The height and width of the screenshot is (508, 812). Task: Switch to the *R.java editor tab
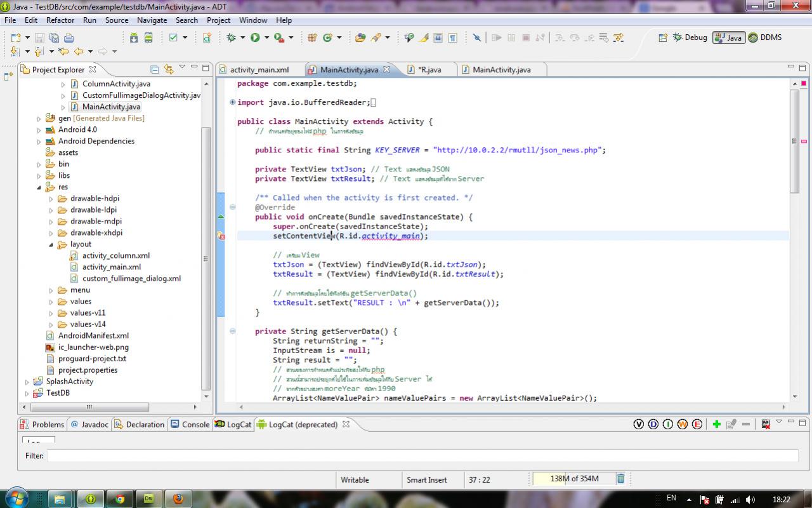(x=429, y=70)
